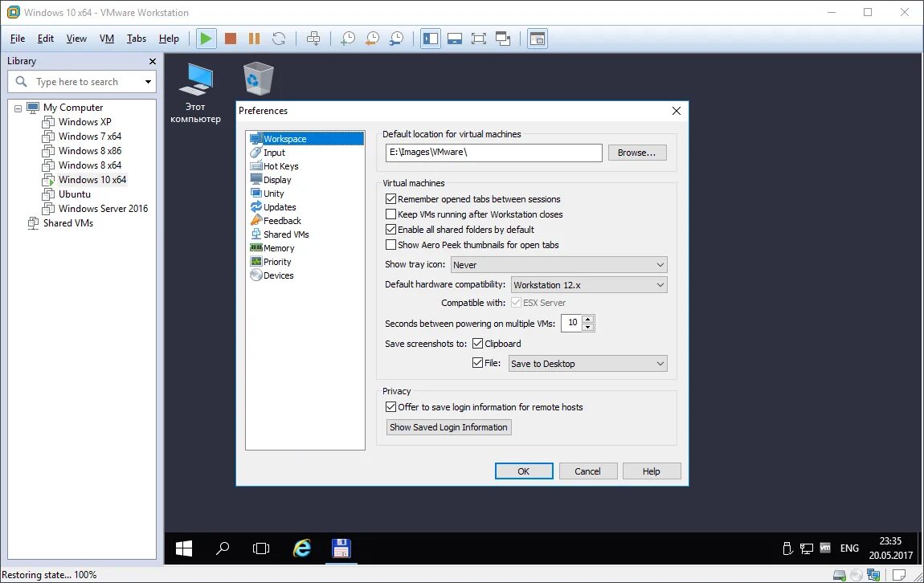Click the message log icon in status bar
The height and width of the screenshot is (583, 924).
[899, 575]
